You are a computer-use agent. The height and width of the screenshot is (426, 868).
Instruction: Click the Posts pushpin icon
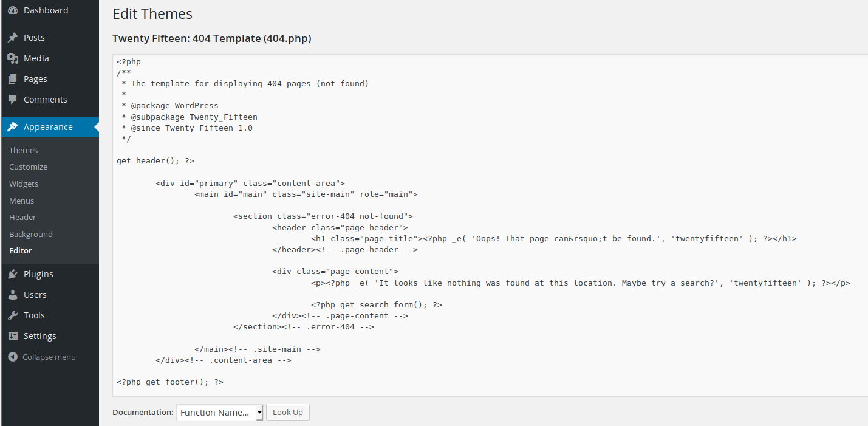pos(13,38)
